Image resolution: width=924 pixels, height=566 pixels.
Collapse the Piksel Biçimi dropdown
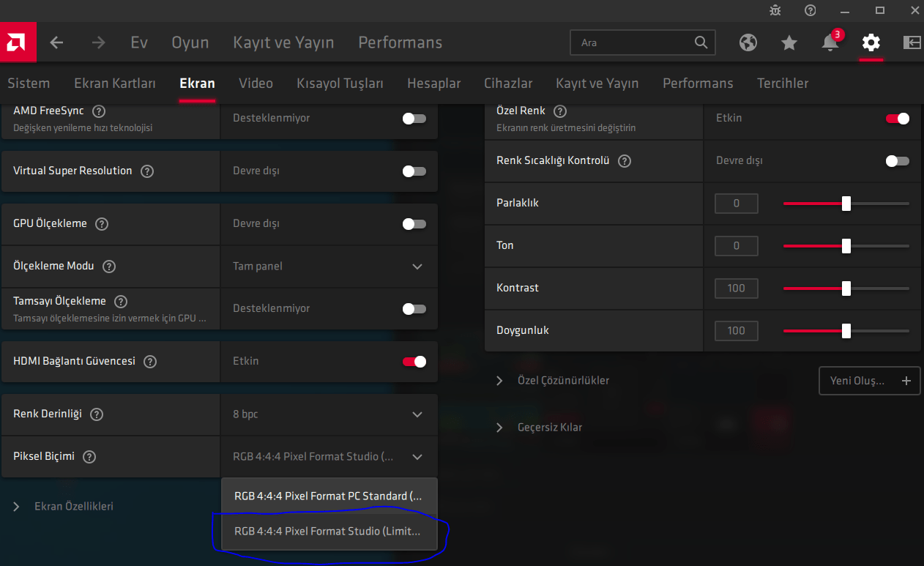pyautogui.click(x=329, y=457)
